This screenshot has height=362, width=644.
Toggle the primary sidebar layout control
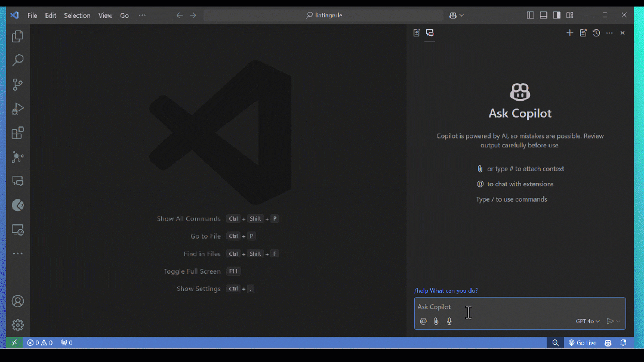coord(530,14)
